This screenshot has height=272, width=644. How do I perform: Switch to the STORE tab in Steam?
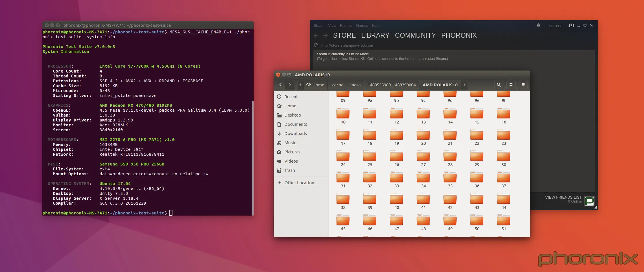[344, 35]
